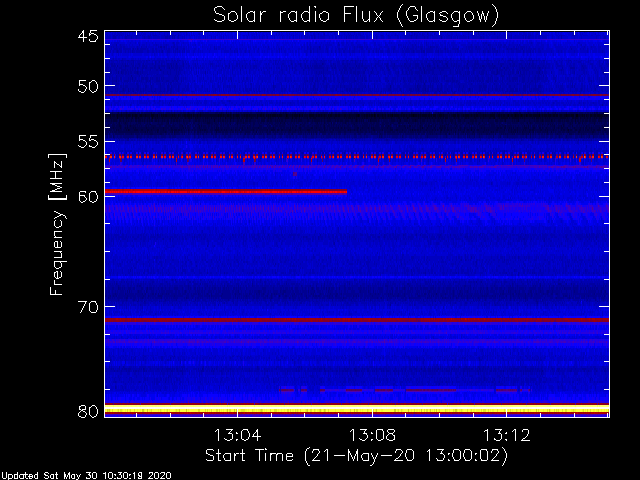Click the '13:12' time tick label
The width and height of the screenshot is (640, 480).
[x=507, y=435]
